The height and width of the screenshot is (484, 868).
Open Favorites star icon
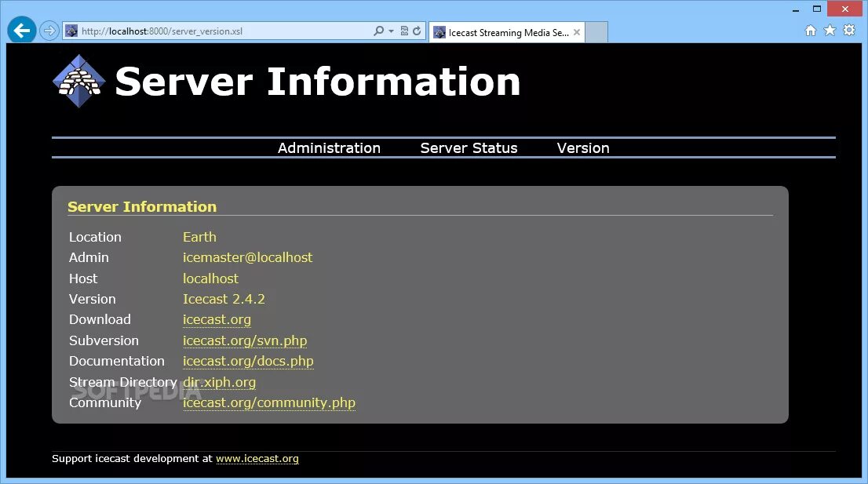tap(830, 30)
